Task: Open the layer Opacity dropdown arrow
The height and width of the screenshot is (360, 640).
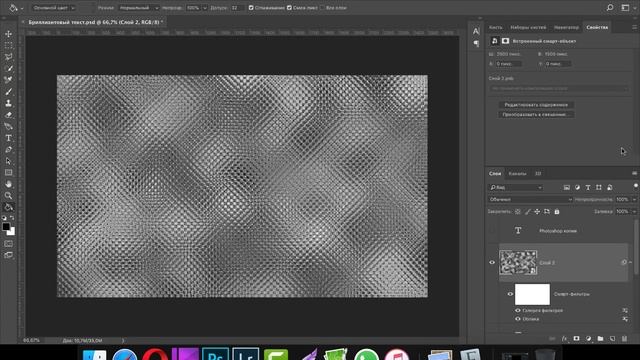Action: pyautogui.click(x=634, y=200)
